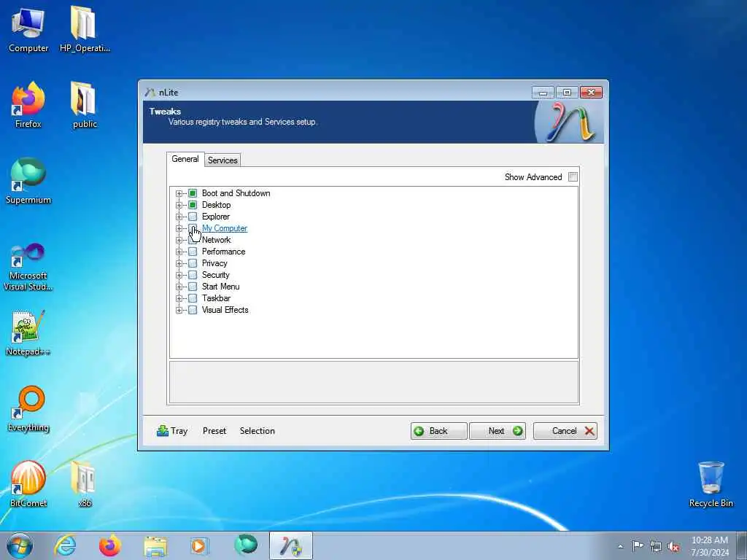747x560 pixels.
Task: Open the Preset menu
Action: pos(214,431)
